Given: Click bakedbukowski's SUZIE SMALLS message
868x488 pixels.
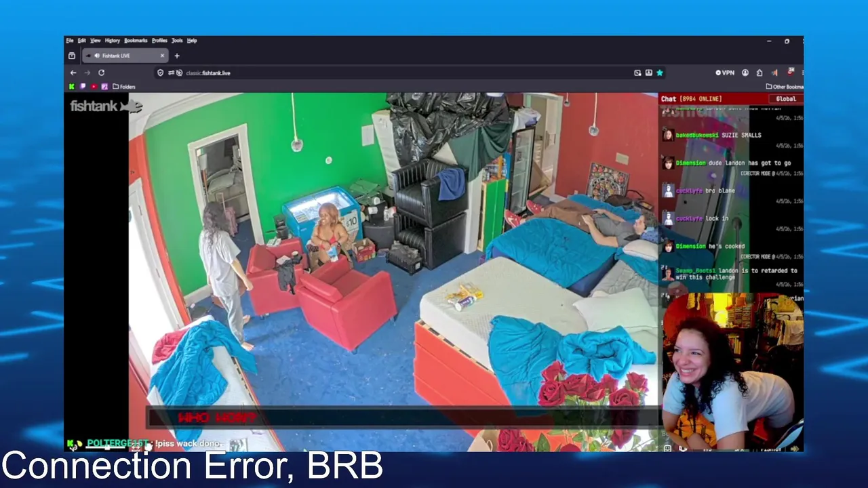Looking at the screenshot, I should (718, 135).
